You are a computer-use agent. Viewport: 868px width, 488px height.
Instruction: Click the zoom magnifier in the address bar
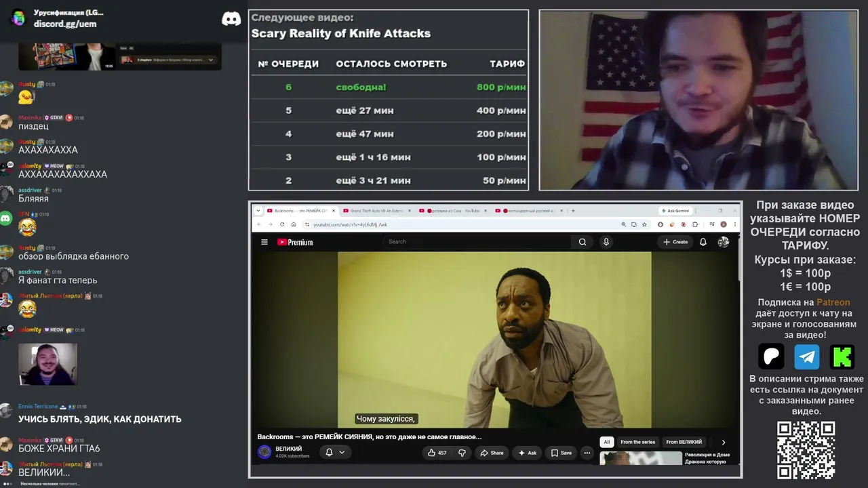[624, 224]
